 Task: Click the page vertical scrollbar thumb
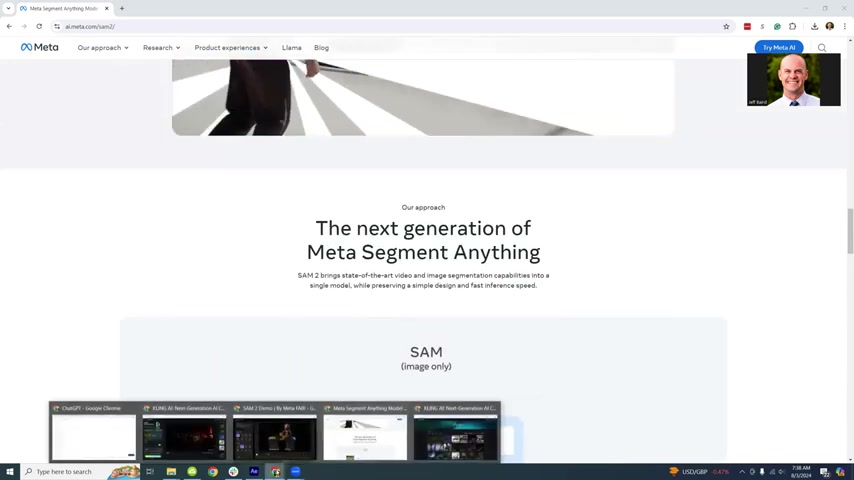click(850, 231)
